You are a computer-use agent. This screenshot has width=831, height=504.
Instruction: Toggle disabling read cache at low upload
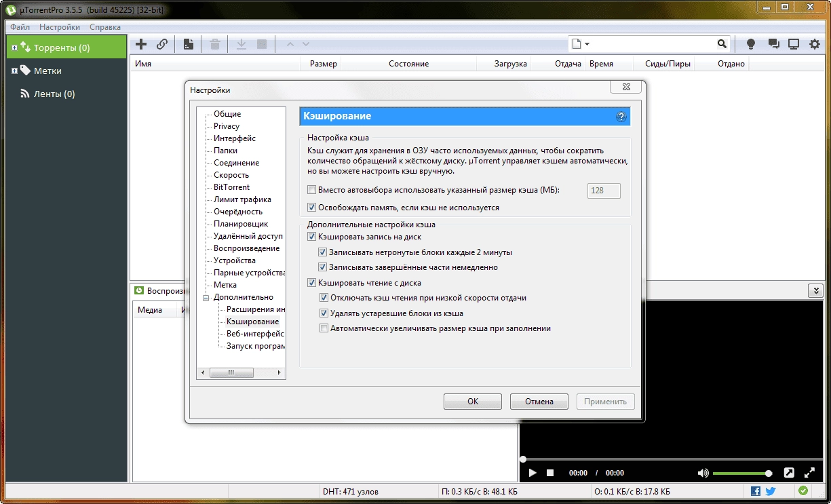[x=324, y=298]
